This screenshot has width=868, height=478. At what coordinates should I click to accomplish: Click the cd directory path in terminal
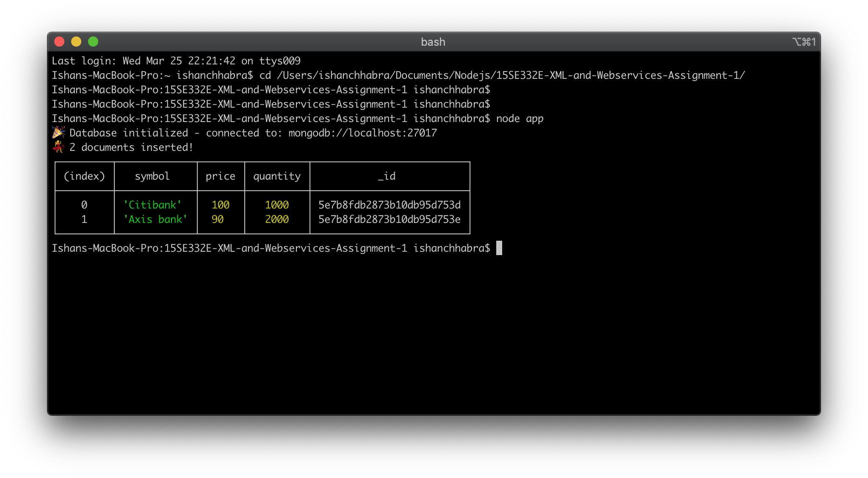coord(511,75)
